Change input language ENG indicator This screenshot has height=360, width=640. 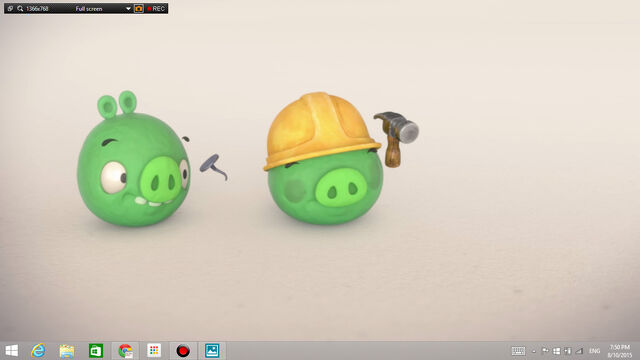click(x=595, y=351)
